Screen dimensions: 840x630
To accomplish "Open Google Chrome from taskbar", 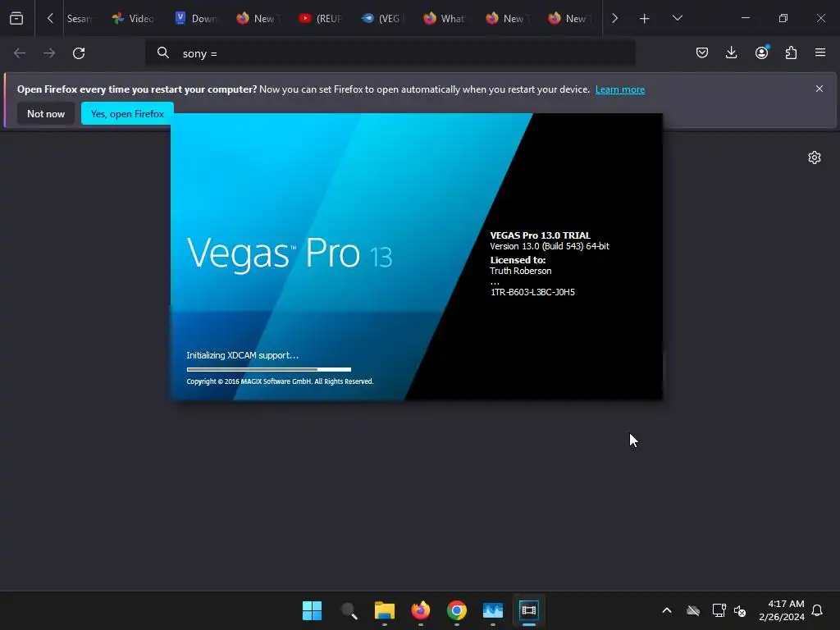I will (x=456, y=610).
